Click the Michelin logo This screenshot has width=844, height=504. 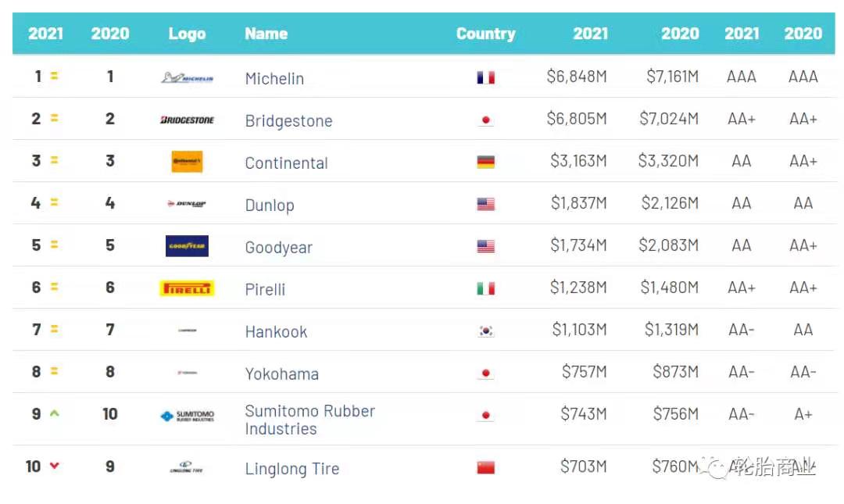pos(188,77)
